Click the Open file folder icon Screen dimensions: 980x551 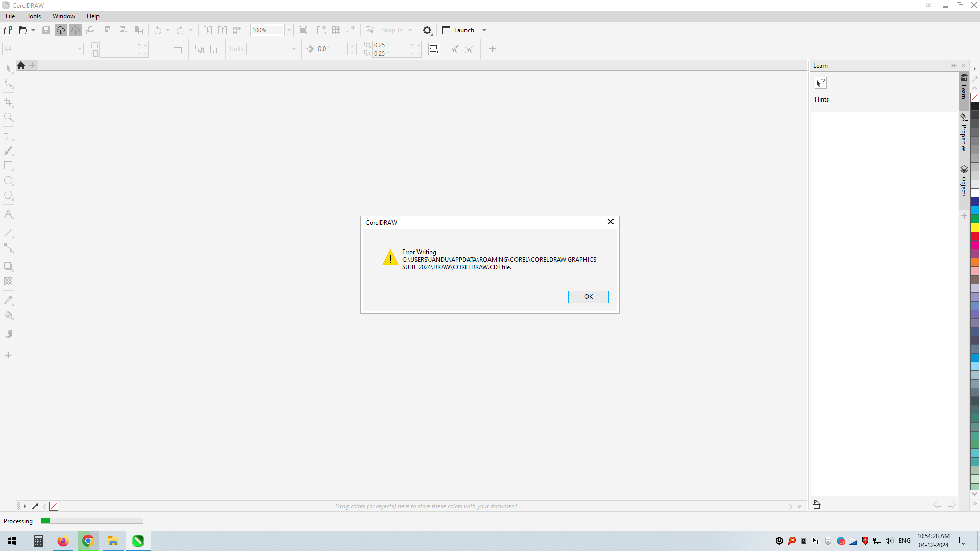pos(22,30)
